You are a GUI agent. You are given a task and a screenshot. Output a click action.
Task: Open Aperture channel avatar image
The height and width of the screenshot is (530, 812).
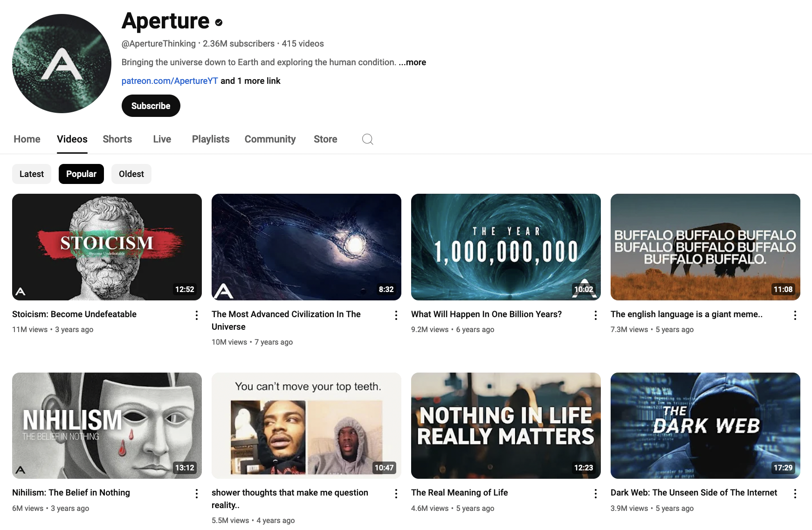click(62, 63)
